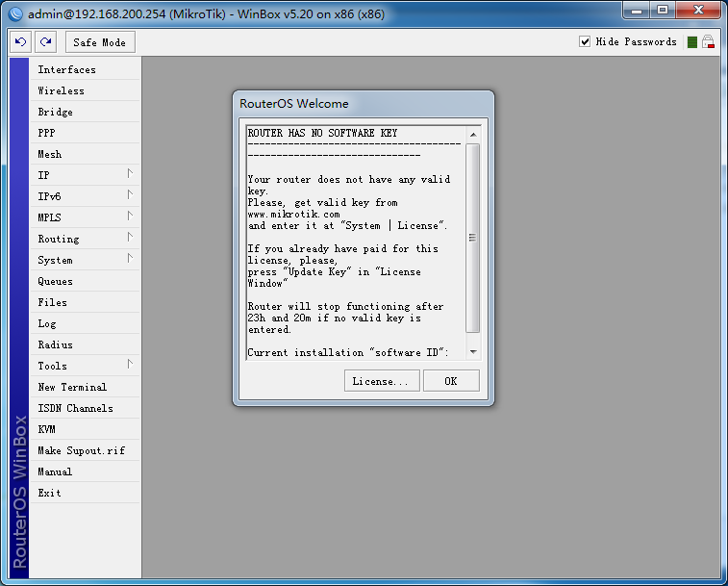728x586 pixels.
Task: Select Exit in sidebar
Action: coord(85,493)
